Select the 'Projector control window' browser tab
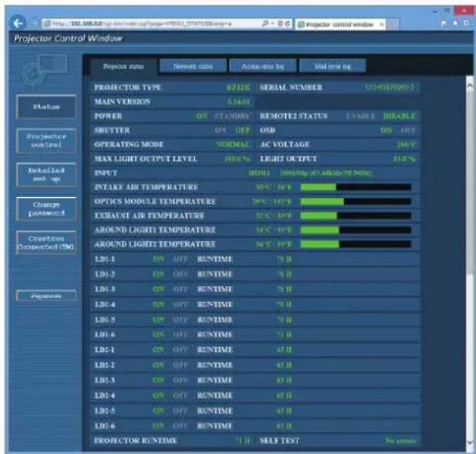476x454 pixels. tap(340, 24)
